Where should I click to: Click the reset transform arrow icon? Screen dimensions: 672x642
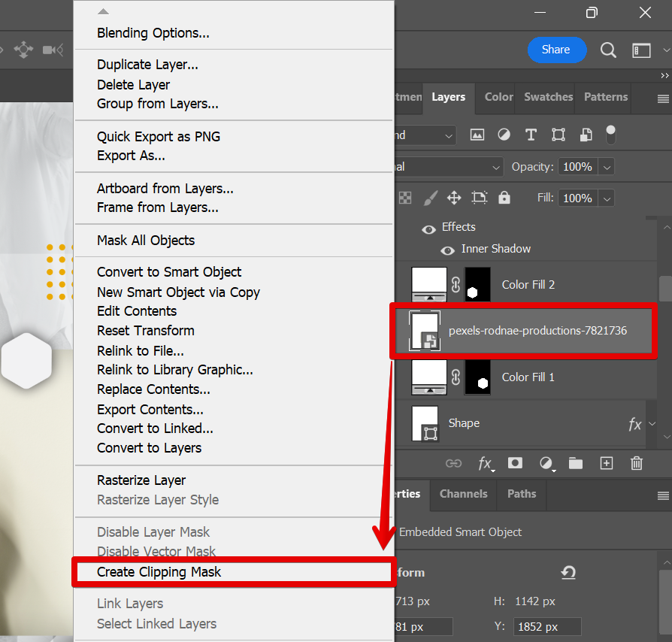coord(568,573)
